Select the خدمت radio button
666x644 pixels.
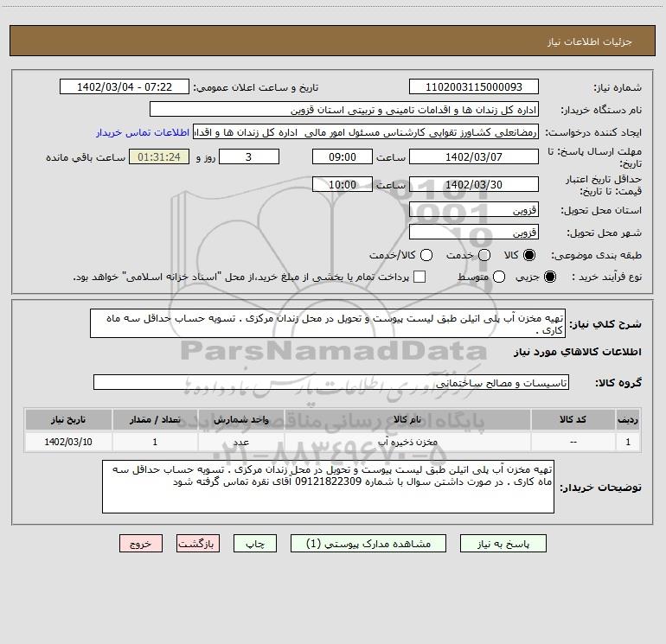(x=484, y=255)
